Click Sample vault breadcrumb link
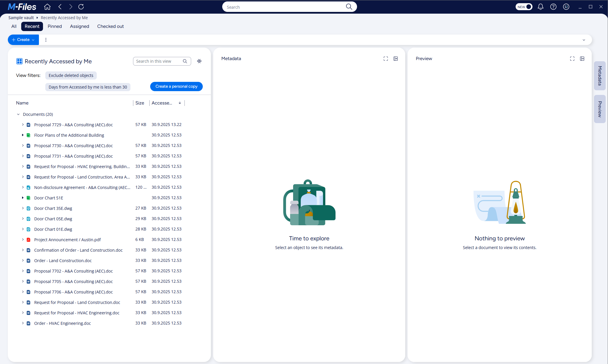Viewport: 608px width, 364px height. click(21, 18)
